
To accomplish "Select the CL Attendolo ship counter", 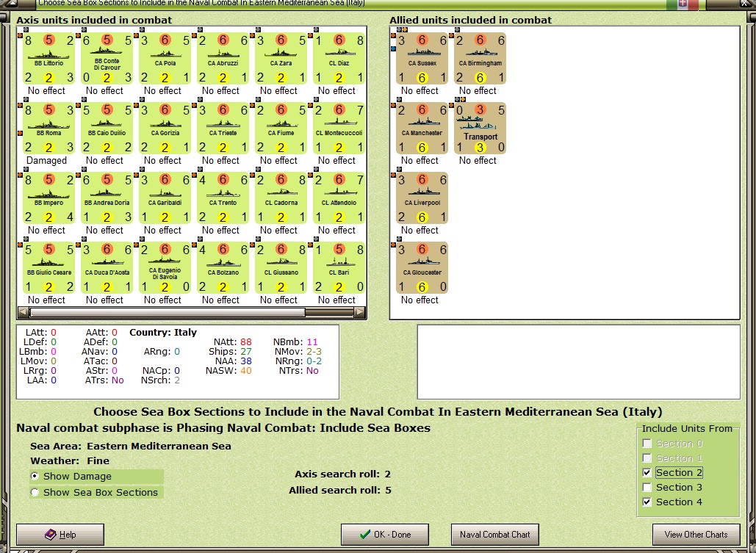I will point(339,198).
